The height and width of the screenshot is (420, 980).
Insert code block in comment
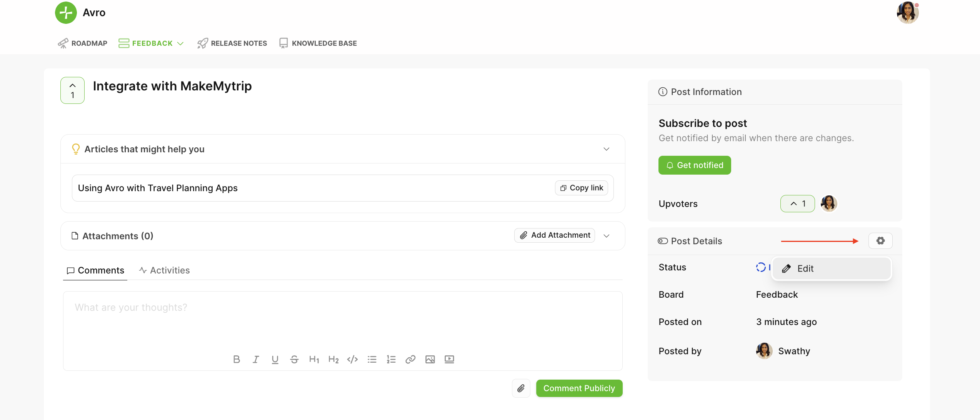(352, 359)
